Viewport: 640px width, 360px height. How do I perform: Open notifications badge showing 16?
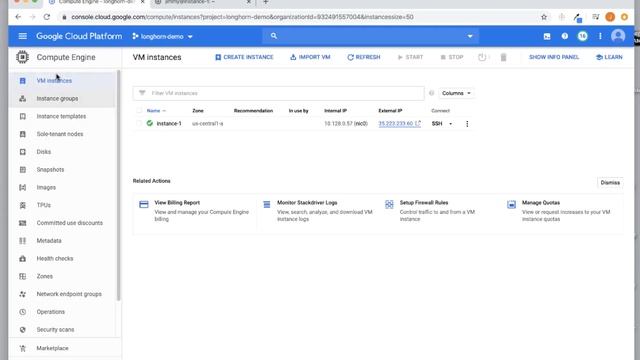(582, 36)
